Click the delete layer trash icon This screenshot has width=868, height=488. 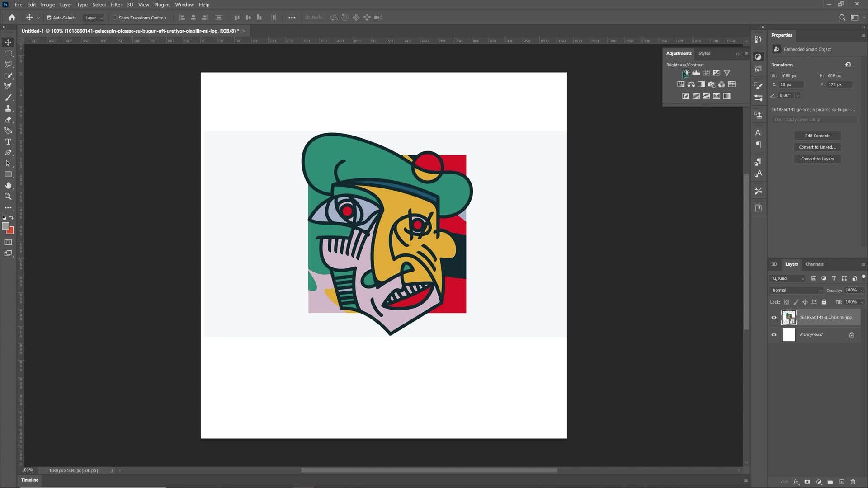click(x=853, y=482)
